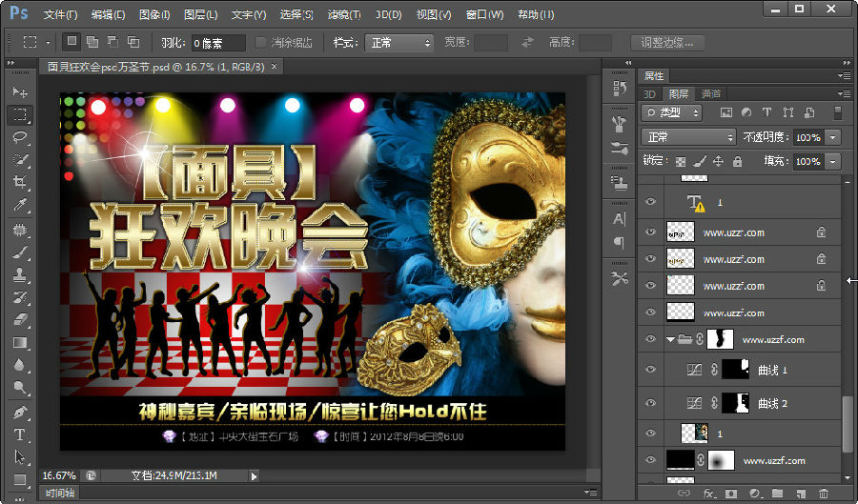The width and height of the screenshot is (858, 504).
Task: Open the 属性 panel options menu
Action: (x=844, y=75)
